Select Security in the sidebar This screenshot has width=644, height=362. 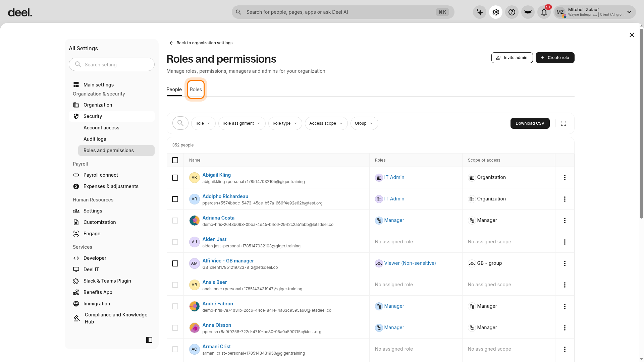click(112, 116)
